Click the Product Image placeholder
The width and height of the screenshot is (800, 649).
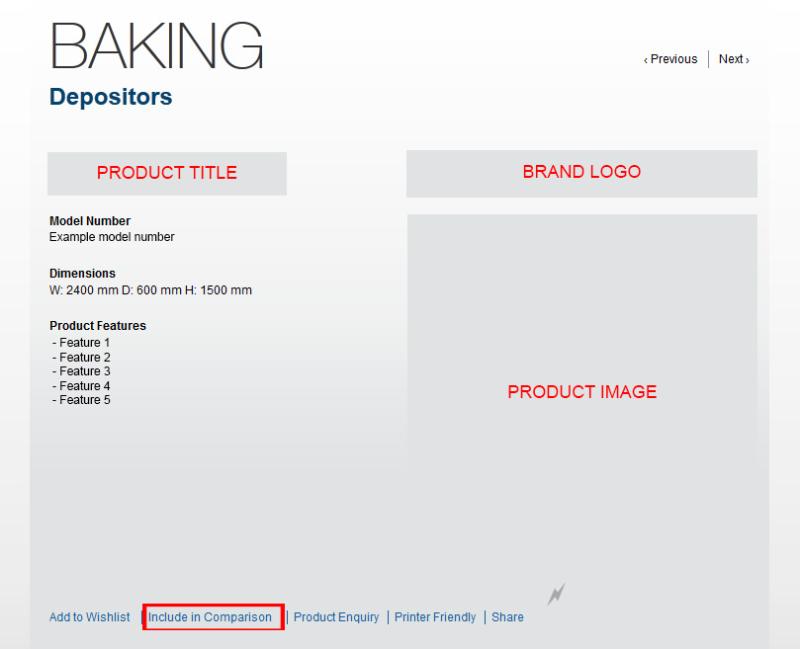point(582,392)
